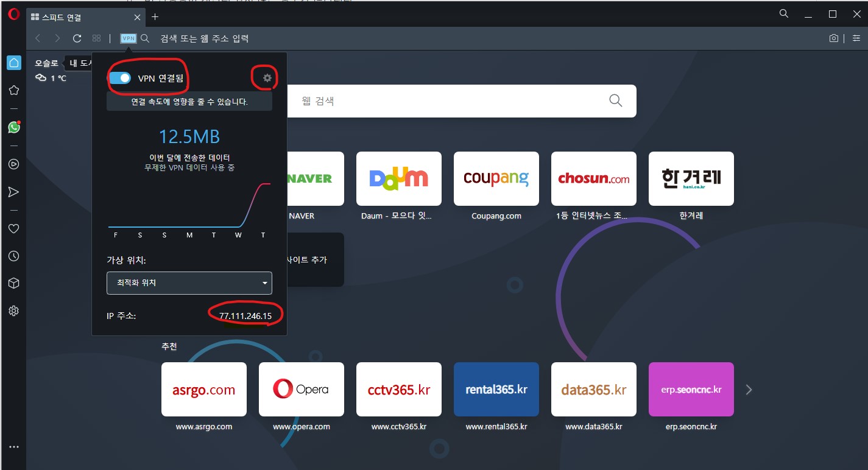
Task: Click the VPN badge in address bar
Action: pyautogui.click(x=128, y=38)
